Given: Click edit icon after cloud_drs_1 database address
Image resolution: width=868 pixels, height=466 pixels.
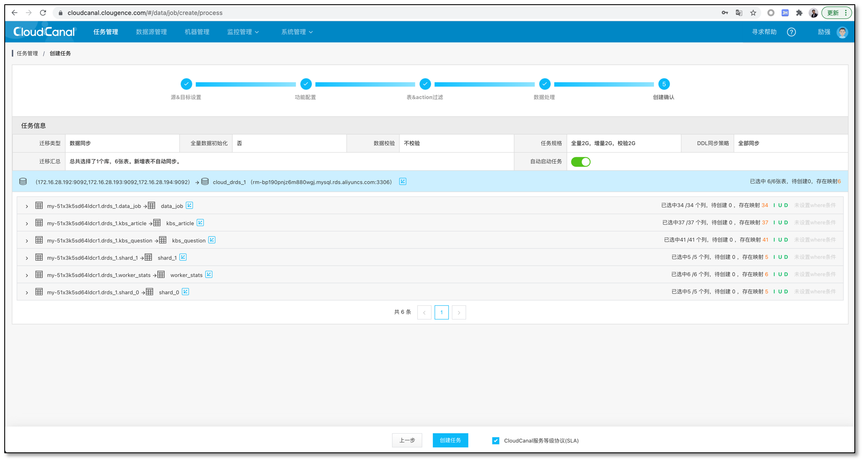Looking at the screenshot, I should [402, 182].
